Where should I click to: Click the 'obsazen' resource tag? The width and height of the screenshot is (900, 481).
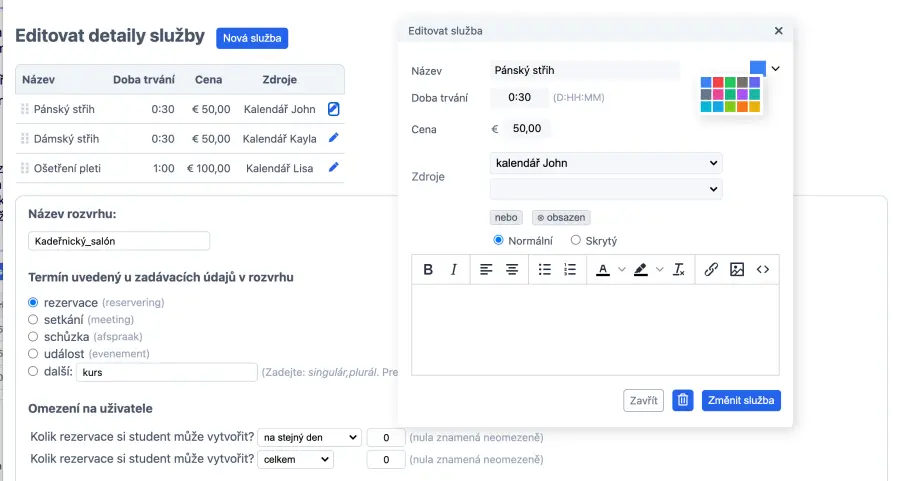(x=561, y=217)
